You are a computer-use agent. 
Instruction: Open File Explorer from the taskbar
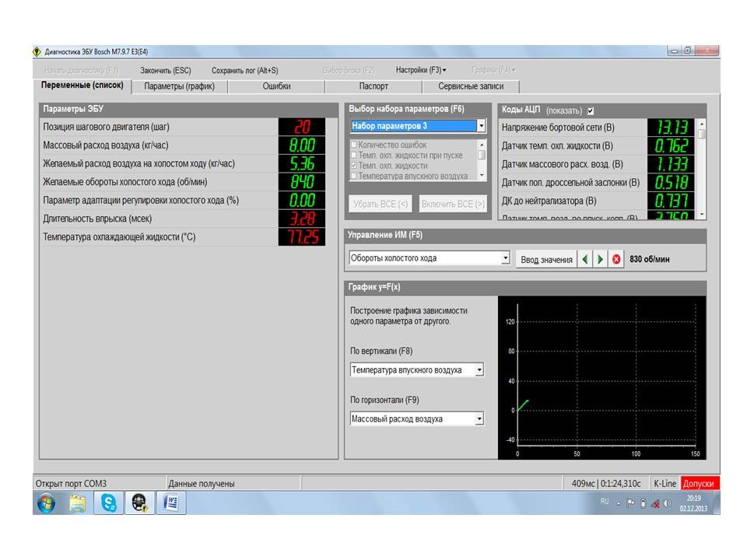(77, 503)
